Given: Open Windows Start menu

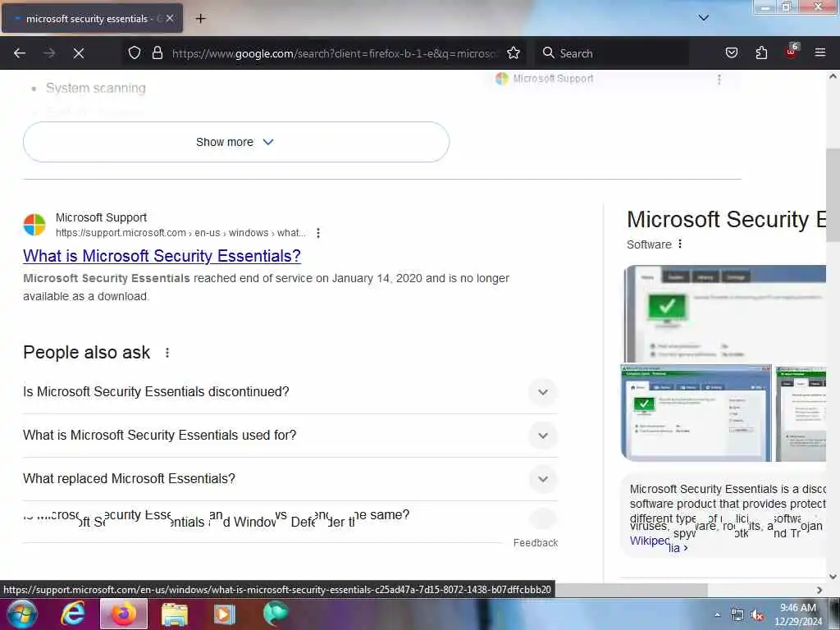Looking at the screenshot, I should 21,614.
